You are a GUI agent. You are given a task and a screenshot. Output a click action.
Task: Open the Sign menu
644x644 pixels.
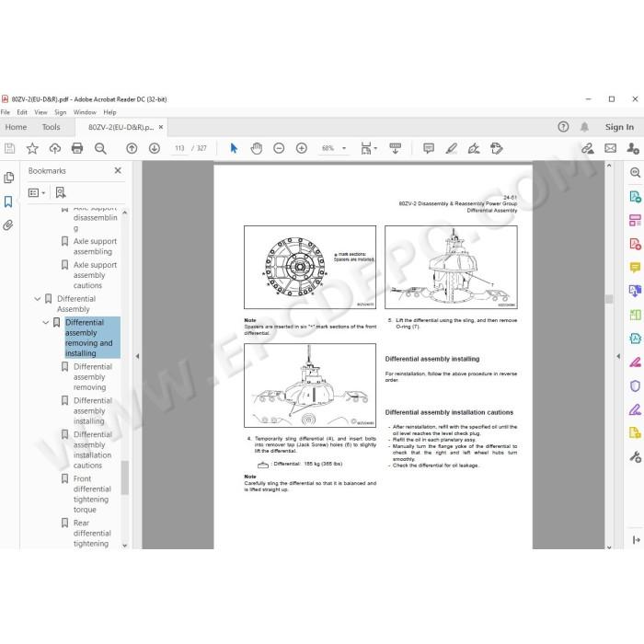[x=61, y=112]
